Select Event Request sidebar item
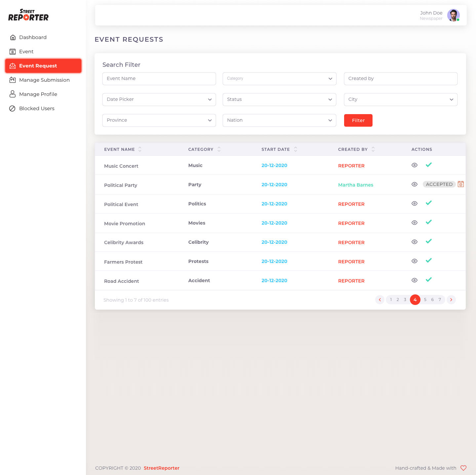 point(43,66)
